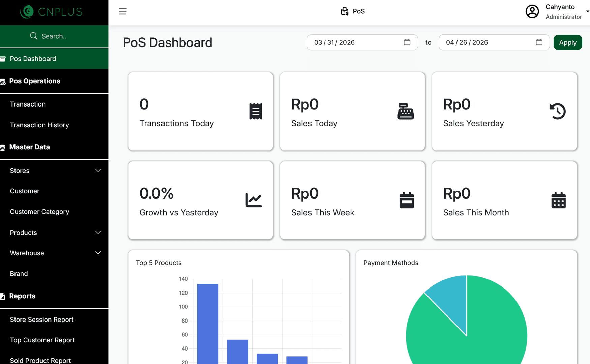Click the Sales Yesterday history clock icon
This screenshot has width=590, height=364.
[558, 111]
